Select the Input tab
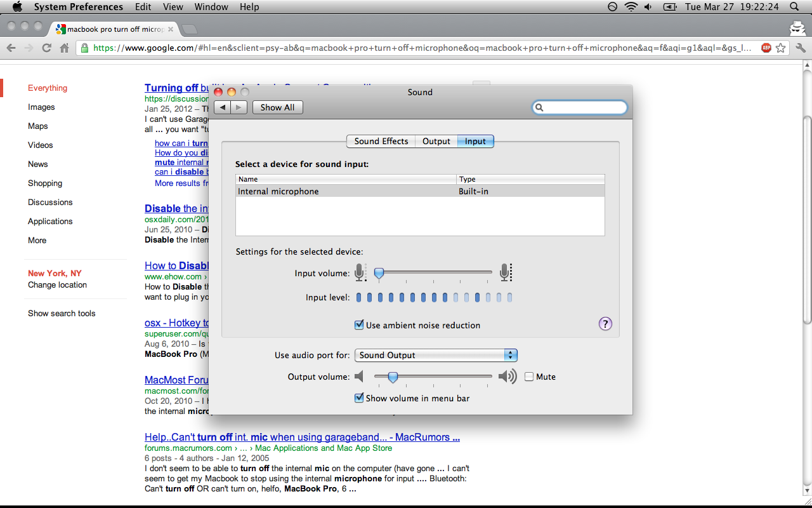Image resolution: width=812 pixels, height=508 pixels. [x=475, y=141]
